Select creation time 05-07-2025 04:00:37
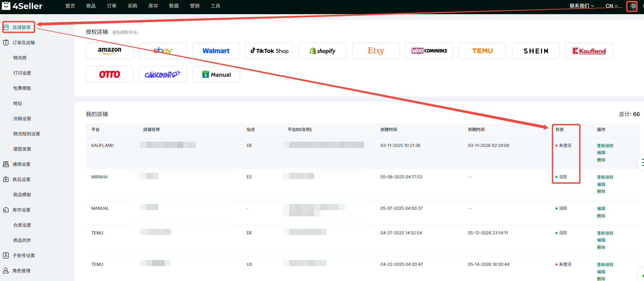The height and width of the screenshot is (281, 644). tap(402, 208)
